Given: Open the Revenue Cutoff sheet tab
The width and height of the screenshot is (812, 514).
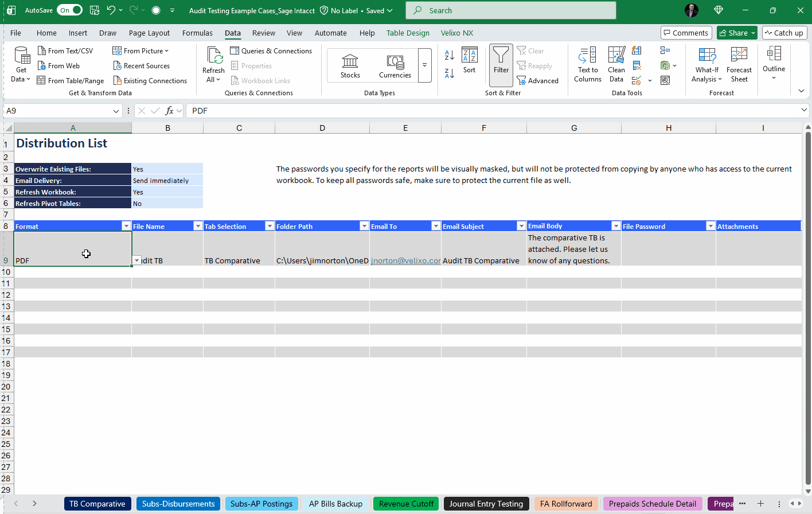Looking at the screenshot, I should coord(405,503).
